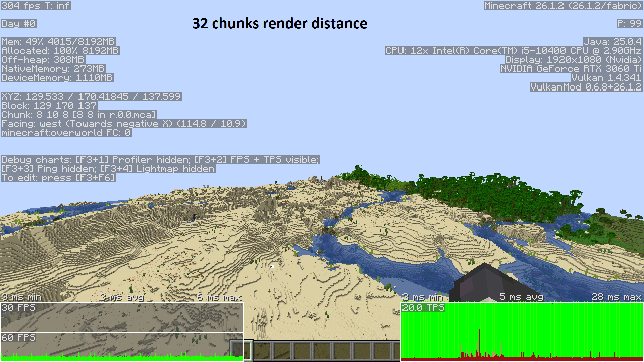Viewport: 644px width, 362px height.
Task: Select the "20.0 TPS" chart label
Action: [x=423, y=307]
